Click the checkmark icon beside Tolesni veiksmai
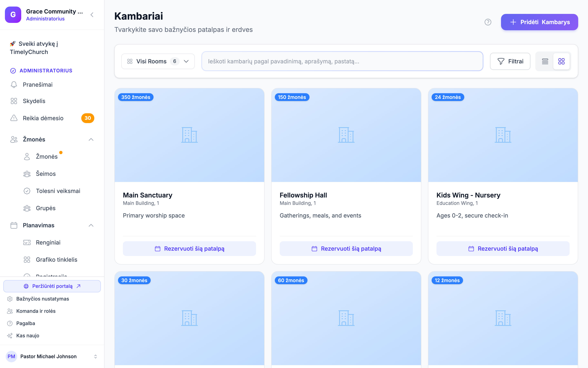The width and height of the screenshot is (588, 368). (x=27, y=191)
